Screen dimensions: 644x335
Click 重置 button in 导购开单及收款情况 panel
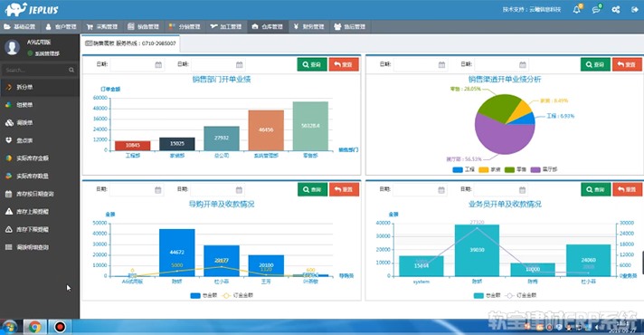tap(345, 189)
